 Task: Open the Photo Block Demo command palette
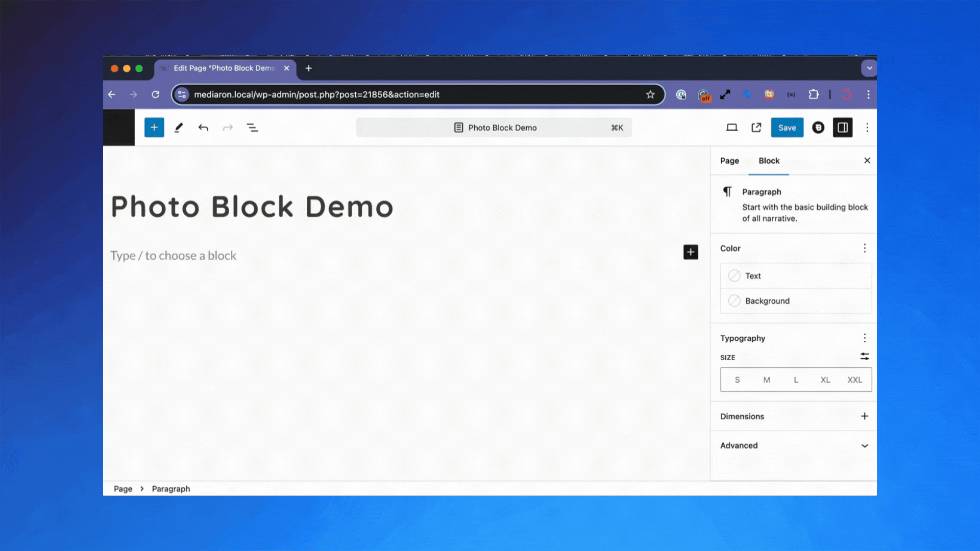point(494,128)
